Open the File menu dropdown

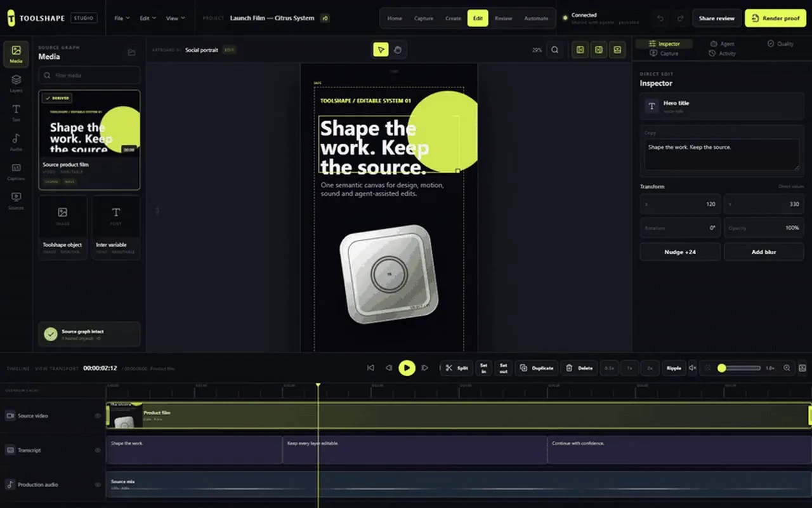point(122,18)
